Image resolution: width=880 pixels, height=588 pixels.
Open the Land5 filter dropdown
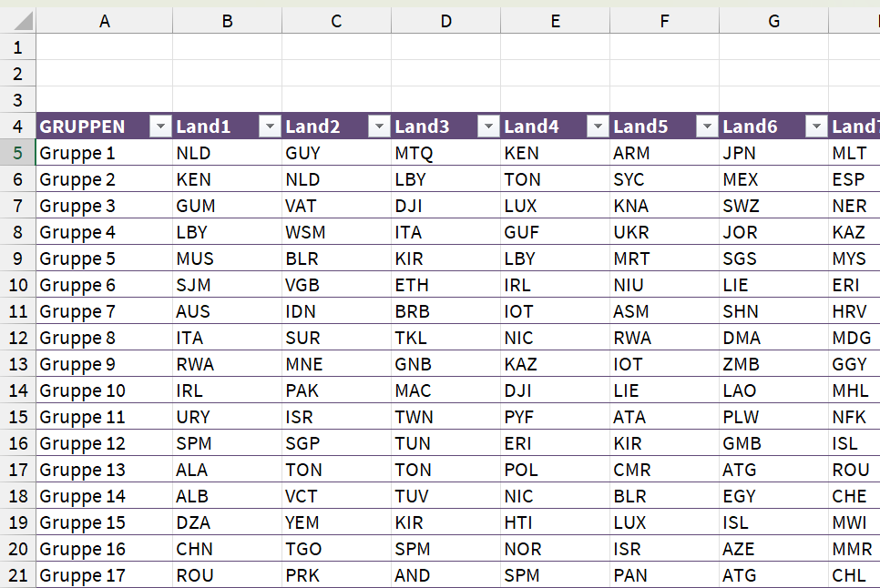(707, 127)
